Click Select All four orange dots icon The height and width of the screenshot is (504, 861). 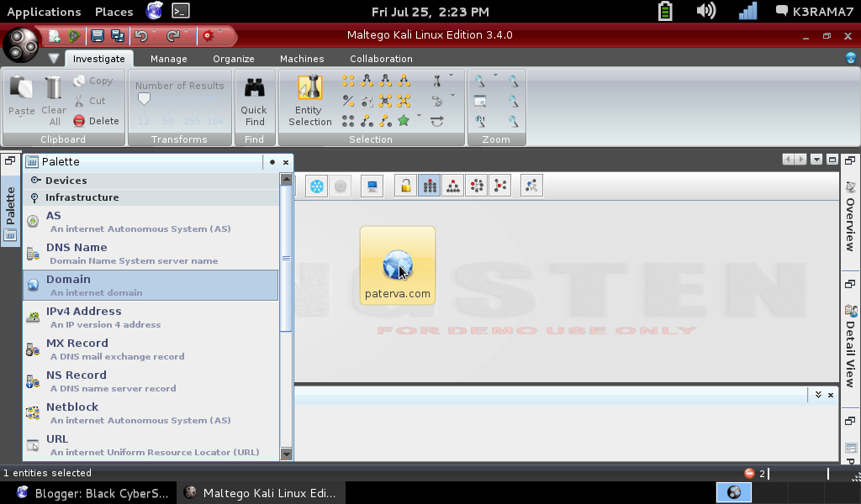tap(348, 81)
